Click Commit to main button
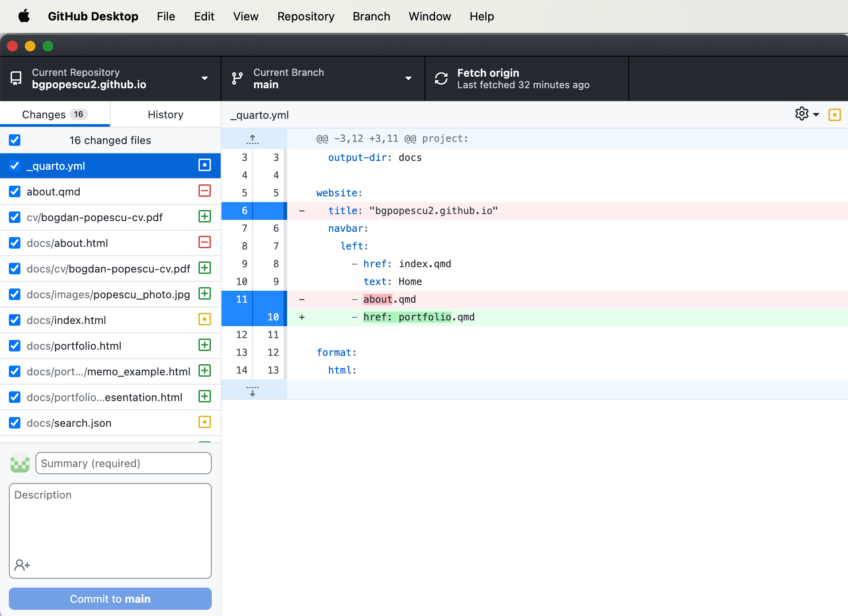This screenshot has height=616, width=848. pos(110,599)
